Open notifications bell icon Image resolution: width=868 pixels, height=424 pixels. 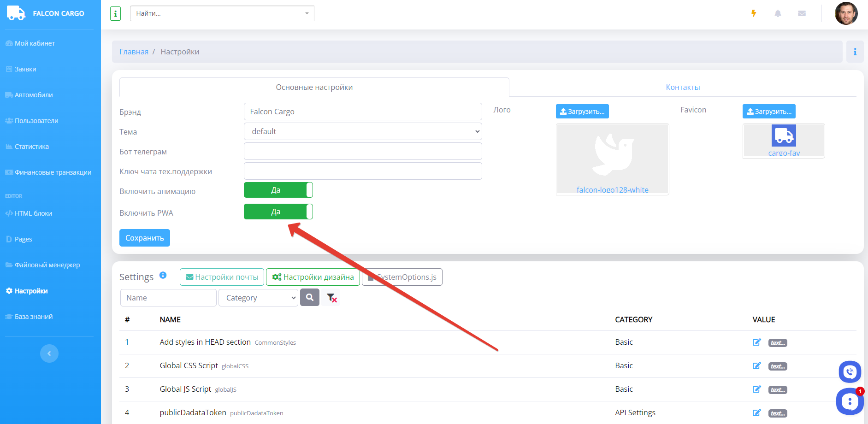(778, 13)
